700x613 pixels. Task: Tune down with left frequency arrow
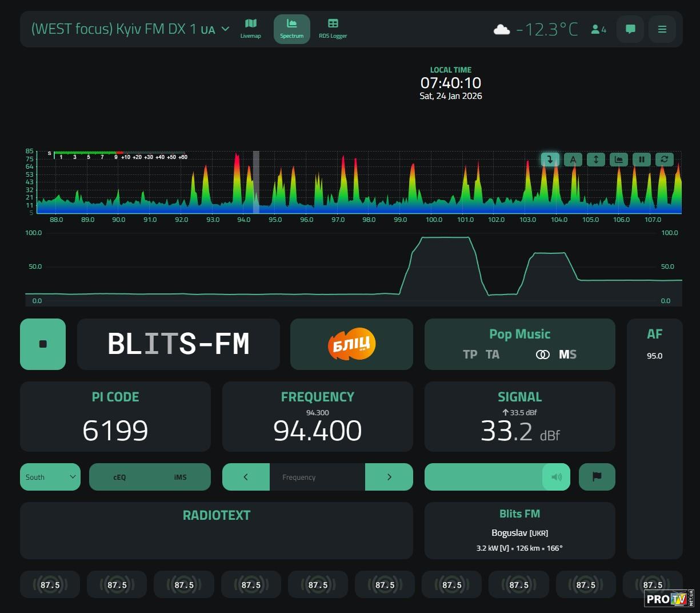(x=246, y=477)
